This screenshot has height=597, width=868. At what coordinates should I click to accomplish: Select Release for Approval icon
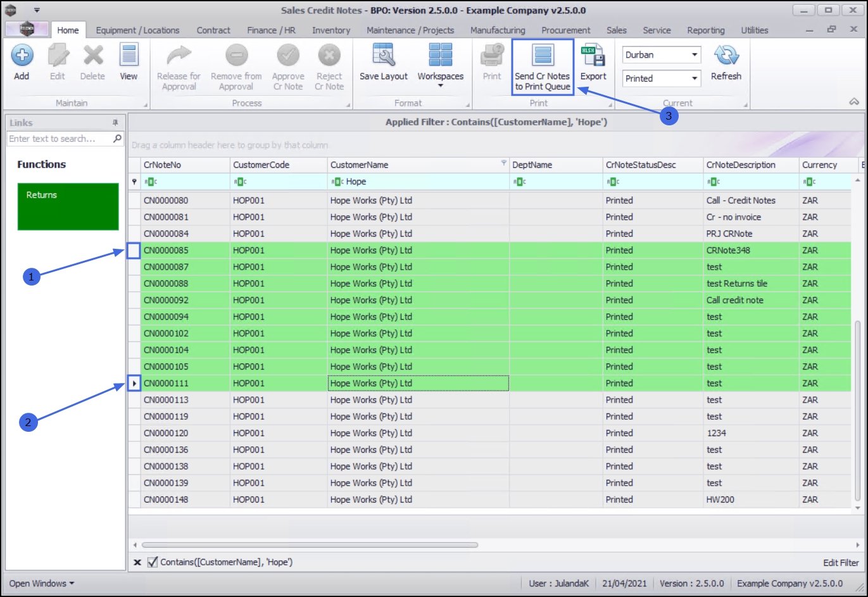(179, 56)
